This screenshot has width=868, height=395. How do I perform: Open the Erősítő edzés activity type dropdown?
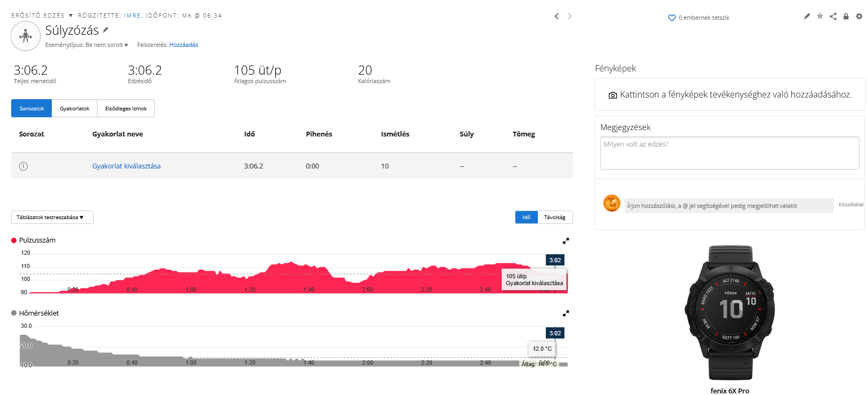(x=42, y=15)
